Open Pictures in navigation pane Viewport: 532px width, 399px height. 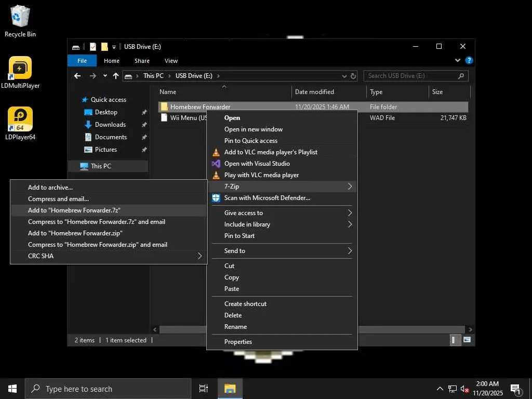[105, 150]
